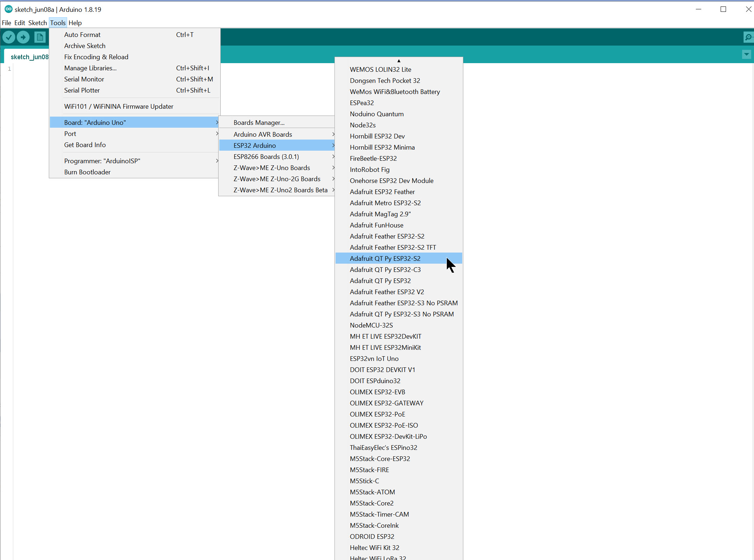The width and height of the screenshot is (754, 560).
Task: Select Fix Encoding & Reload
Action: 135,57
